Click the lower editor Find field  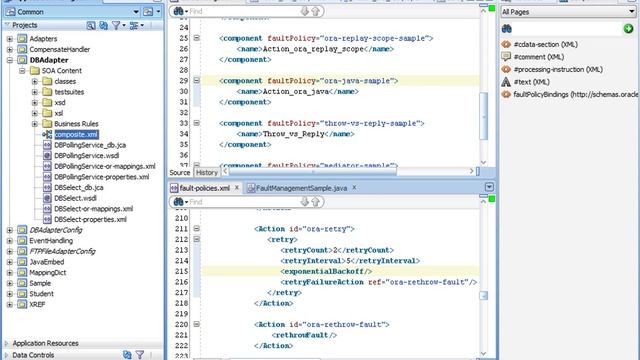(x=244, y=202)
